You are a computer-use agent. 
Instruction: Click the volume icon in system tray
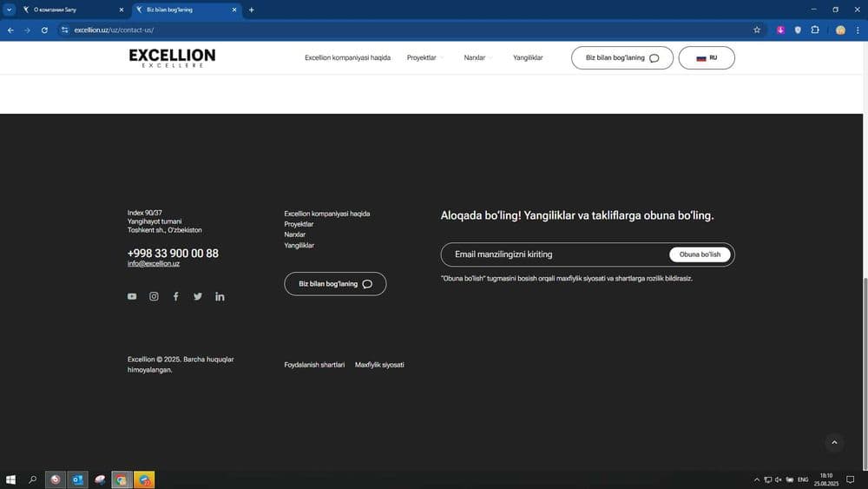[779, 479]
